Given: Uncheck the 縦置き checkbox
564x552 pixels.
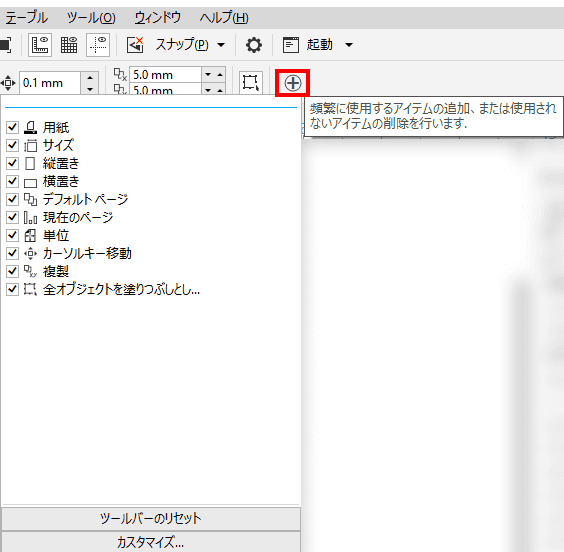Looking at the screenshot, I should click(x=12, y=163).
